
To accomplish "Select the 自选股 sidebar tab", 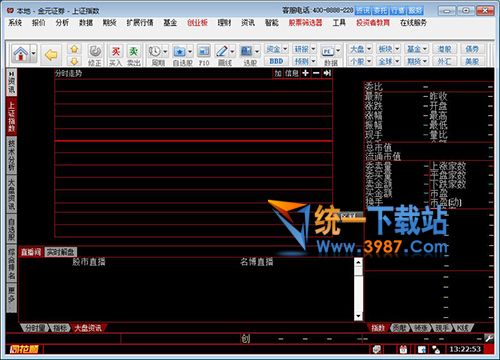I will click(x=11, y=229).
